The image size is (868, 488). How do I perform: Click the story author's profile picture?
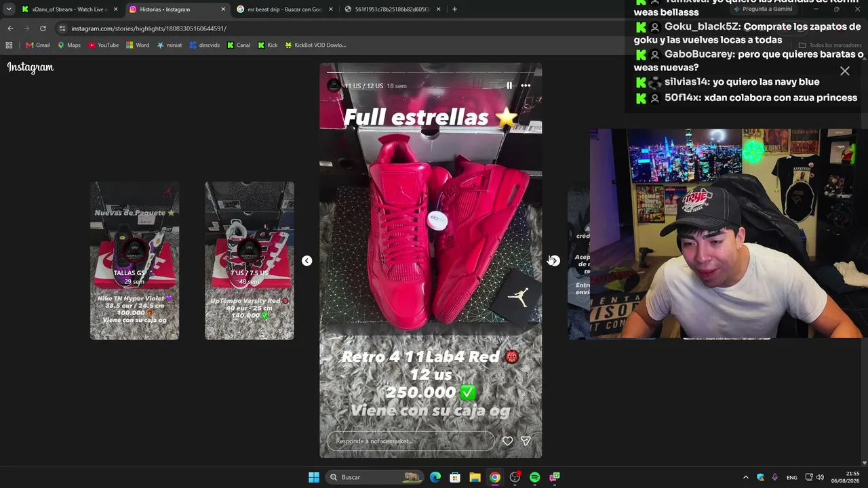(x=334, y=85)
